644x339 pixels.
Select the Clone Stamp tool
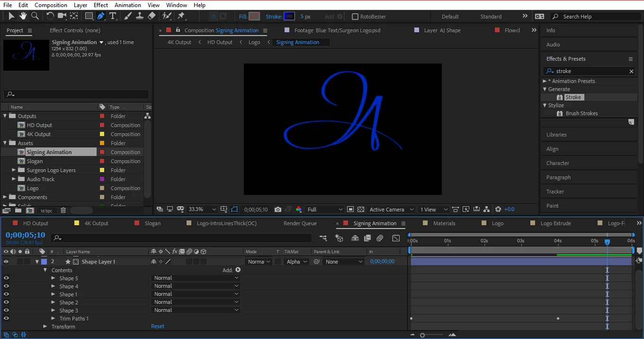click(x=140, y=16)
